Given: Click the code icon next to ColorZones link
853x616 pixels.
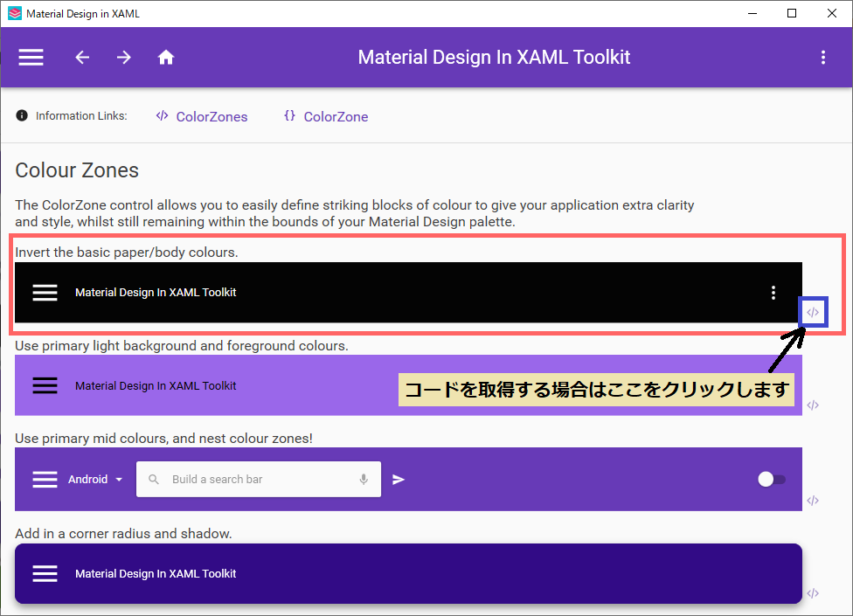Looking at the screenshot, I should click(162, 115).
